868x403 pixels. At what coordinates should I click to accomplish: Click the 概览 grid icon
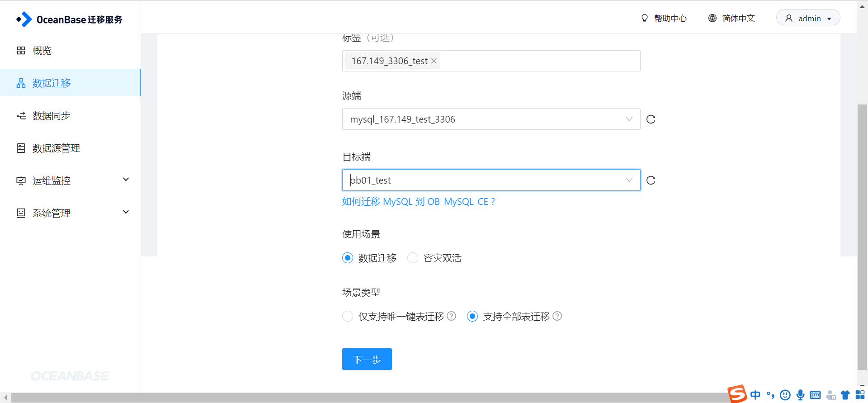(x=21, y=51)
